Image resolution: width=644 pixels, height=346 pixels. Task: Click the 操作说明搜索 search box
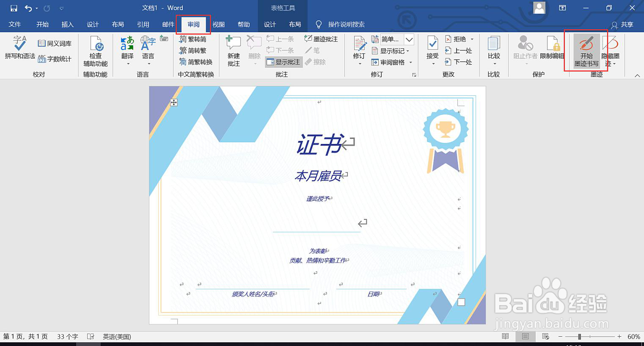[x=347, y=24]
